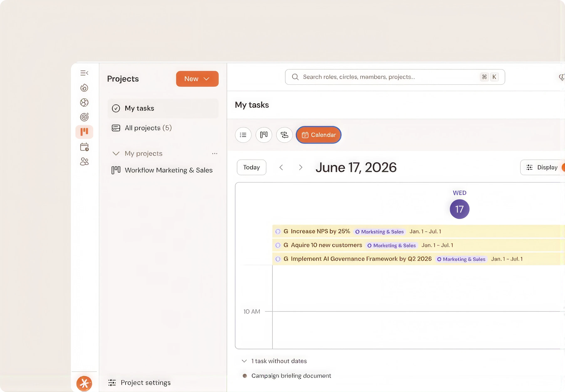Image resolution: width=565 pixels, height=392 pixels.
Task: Collapse the sidebar with the menu icon
Action: [84, 73]
